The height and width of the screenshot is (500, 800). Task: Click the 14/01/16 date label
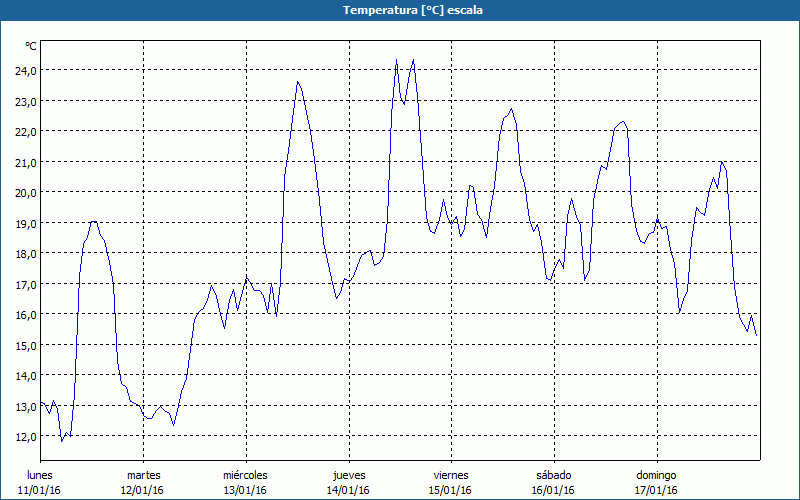[x=348, y=490]
